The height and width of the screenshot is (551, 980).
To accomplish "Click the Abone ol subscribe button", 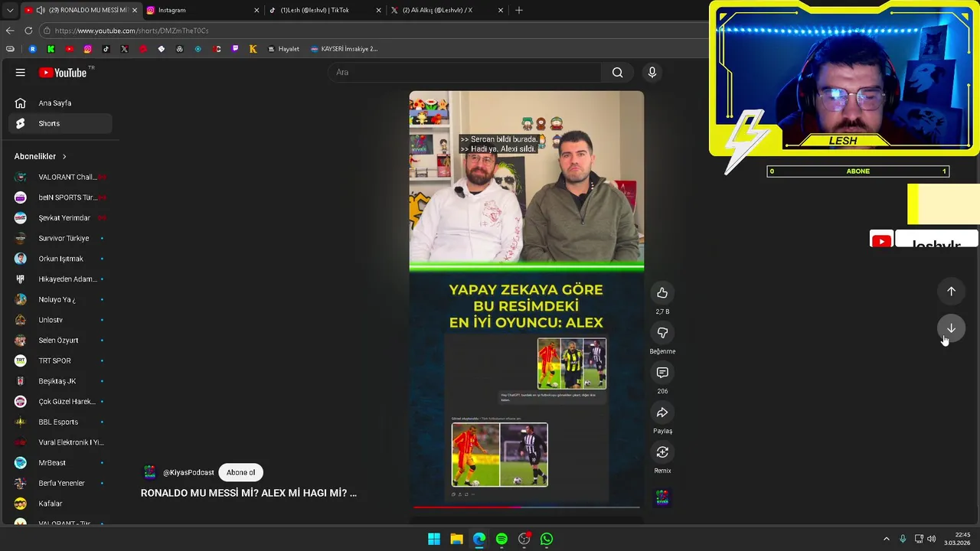I will click(240, 472).
